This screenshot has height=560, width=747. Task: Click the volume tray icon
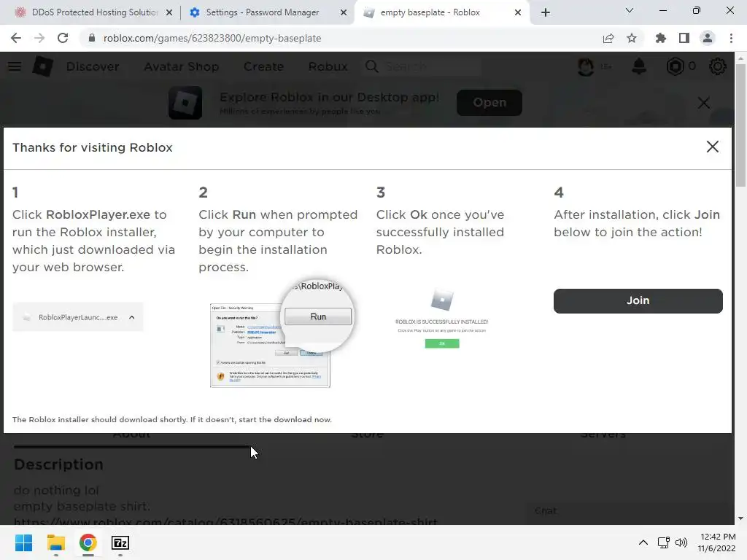(681, 542)
